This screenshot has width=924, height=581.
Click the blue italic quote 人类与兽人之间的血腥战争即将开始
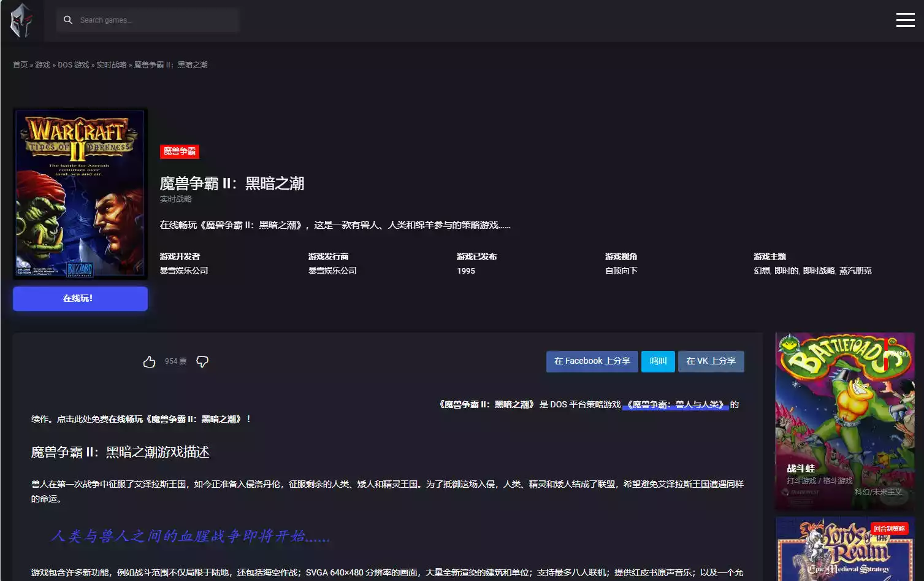pos(191,536)
